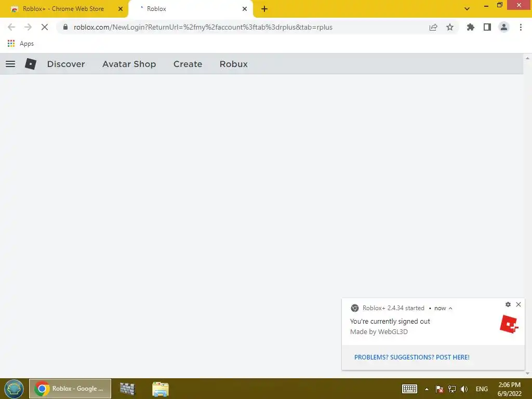Click page scrollbar up arrow
This screenshot has height=399, width=532.
tap(528, 58)
